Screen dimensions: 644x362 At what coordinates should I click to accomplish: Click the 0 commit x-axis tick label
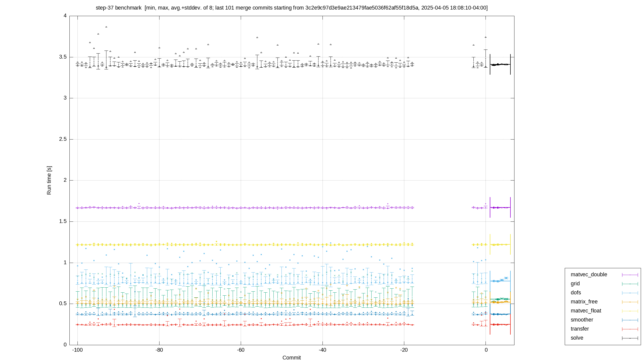coord(486,350)
